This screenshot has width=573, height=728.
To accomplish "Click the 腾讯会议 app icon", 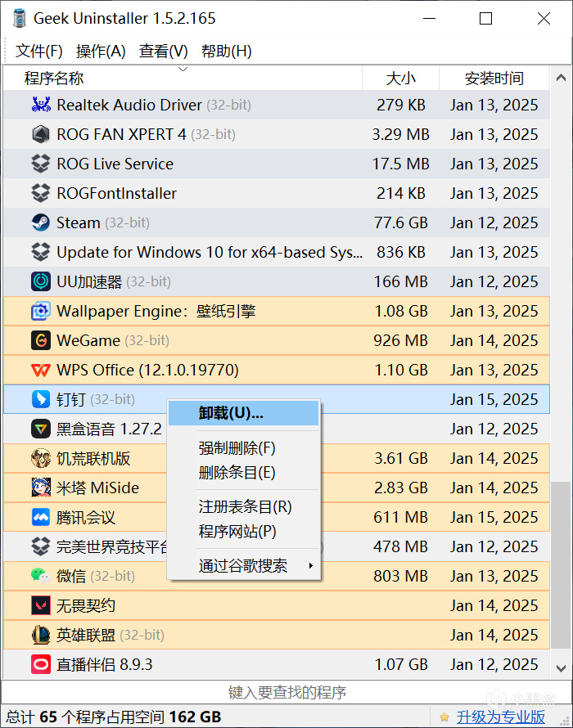I will coord(41,517).
